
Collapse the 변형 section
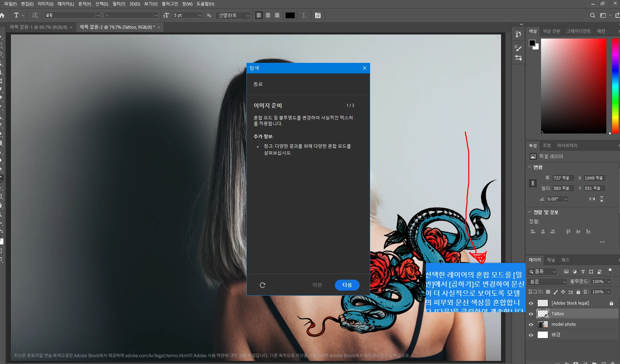coord(529,167)
